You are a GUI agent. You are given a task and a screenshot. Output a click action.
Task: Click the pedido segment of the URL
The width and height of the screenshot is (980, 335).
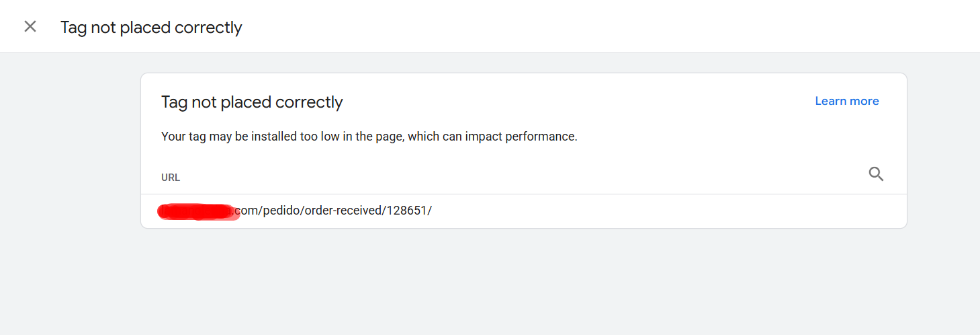click(x=281, y=211)
